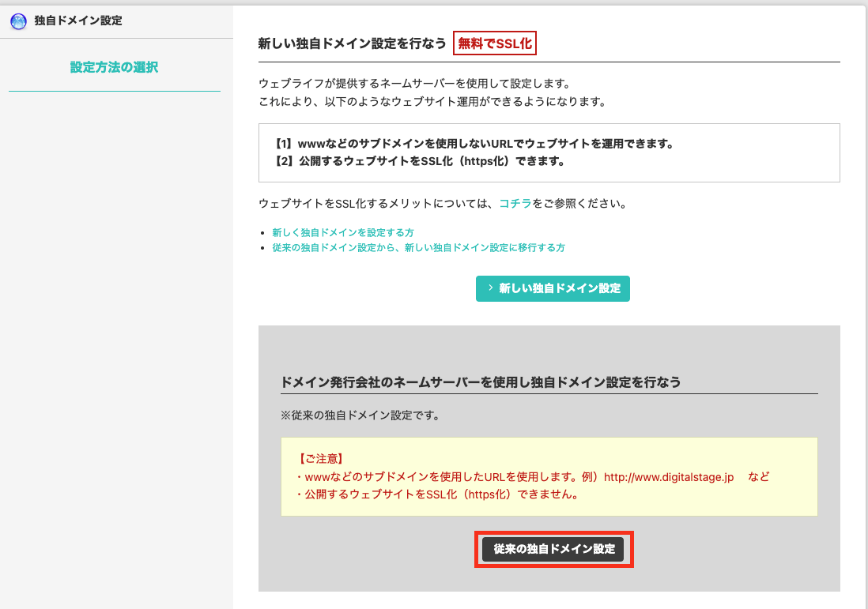
Task: Open link 従来の独自ドメイン設定から、新しい独自ドメイン設定に移行する方
Action: [x=418, y=247]
